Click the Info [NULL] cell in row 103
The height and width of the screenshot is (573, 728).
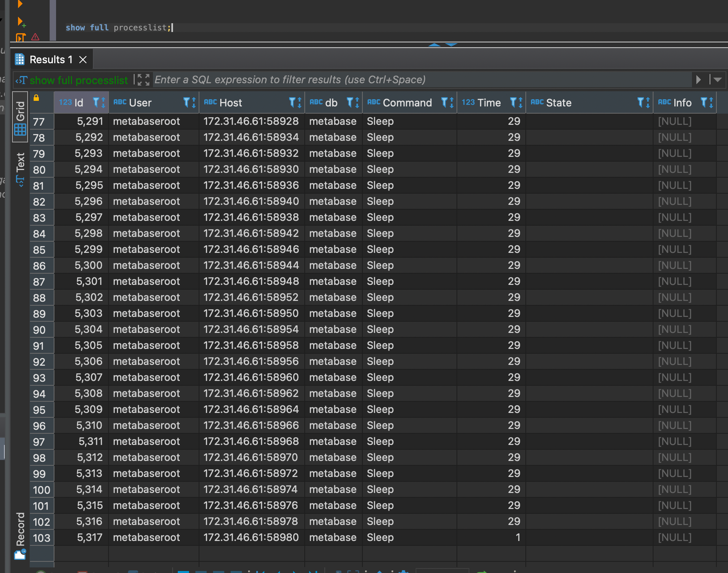(x=685, y=537)
